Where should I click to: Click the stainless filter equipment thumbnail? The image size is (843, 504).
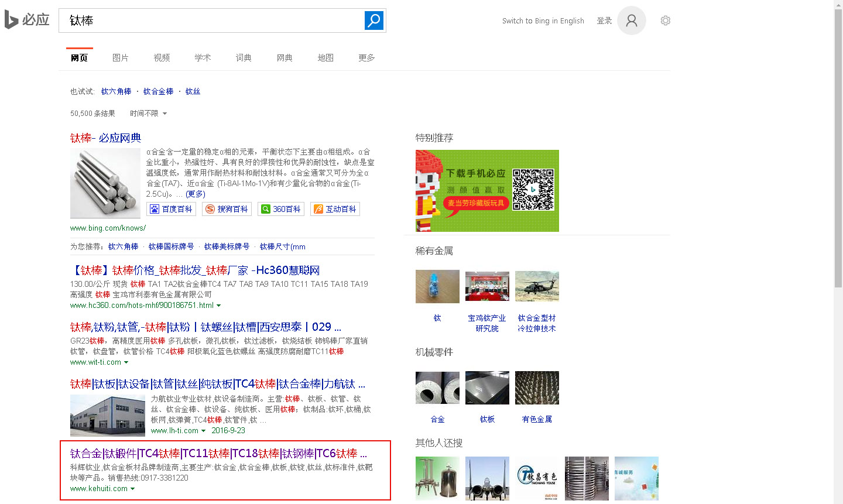click(x=437, y=478)
